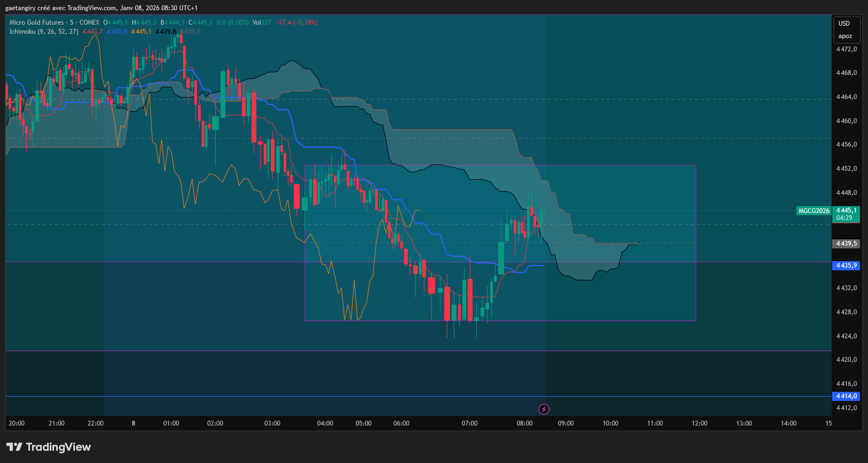The width and height of the screenshot is (868, 463).
Task: Click the day 8 time axis label
Action: [134, 423]
